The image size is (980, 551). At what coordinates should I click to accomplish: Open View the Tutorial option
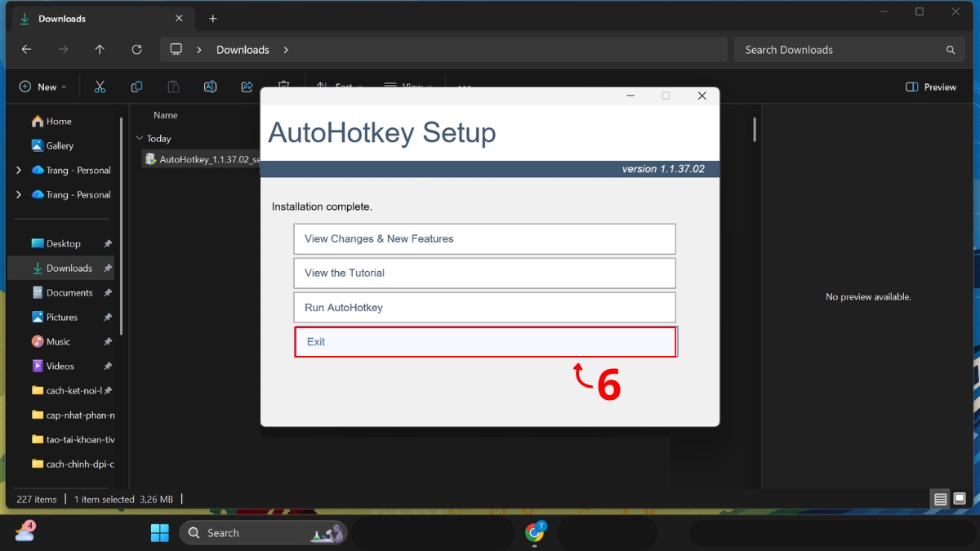point(484,273)
